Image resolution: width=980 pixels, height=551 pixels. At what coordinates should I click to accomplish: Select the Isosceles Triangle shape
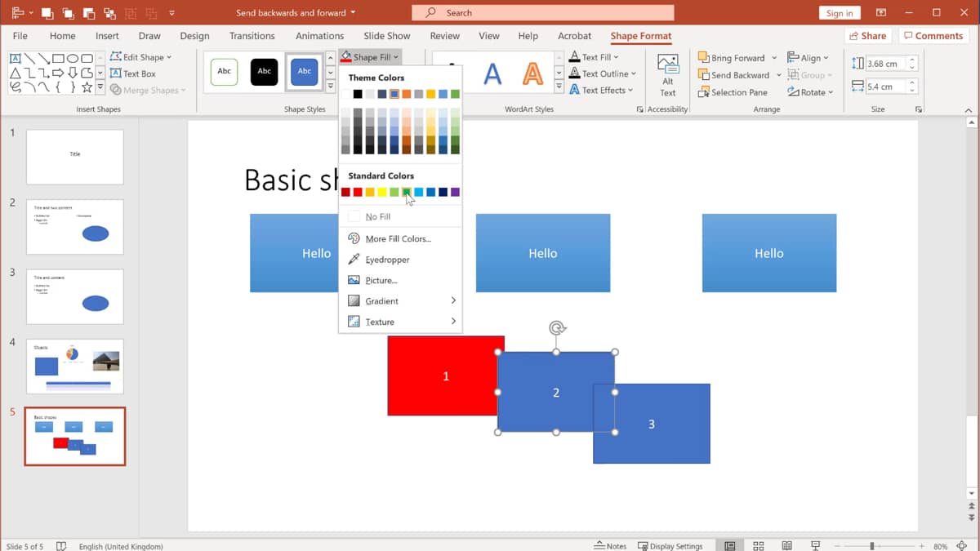tap(16, 73)
